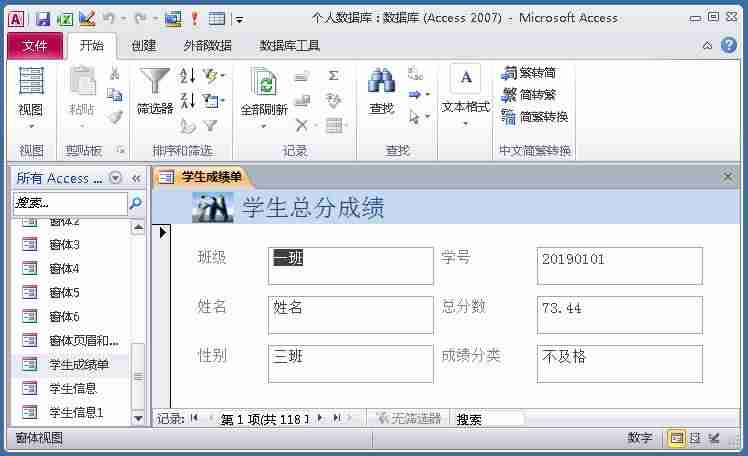Open the Selection filter dropdown
The image size is (748, 456).
[x=213, y=75]
